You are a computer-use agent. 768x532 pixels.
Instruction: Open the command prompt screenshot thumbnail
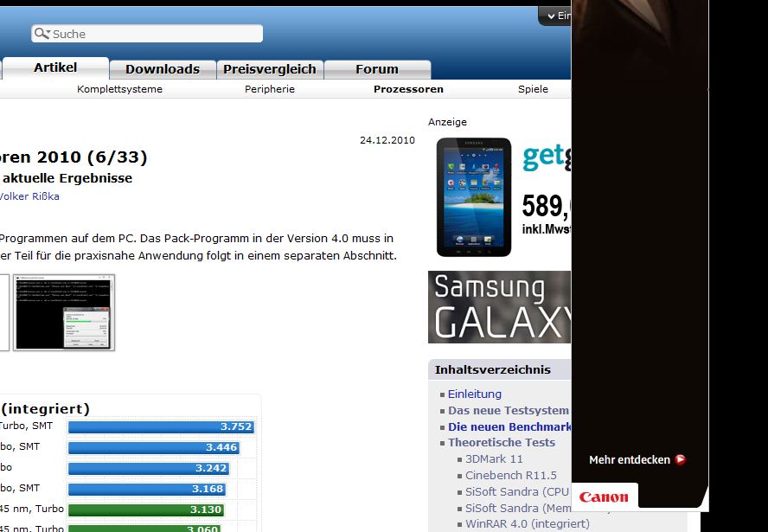(x=64, y=312)
